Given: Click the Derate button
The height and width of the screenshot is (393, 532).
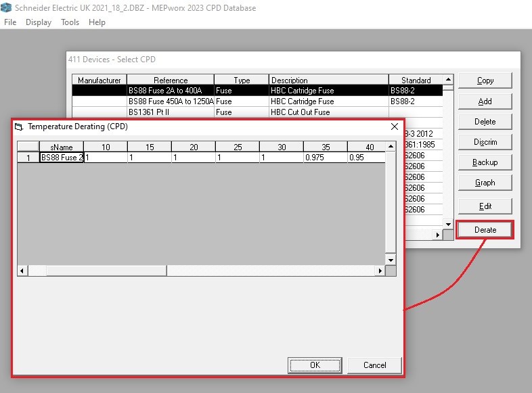Looking at the screenshot, I should pos(485,230).
